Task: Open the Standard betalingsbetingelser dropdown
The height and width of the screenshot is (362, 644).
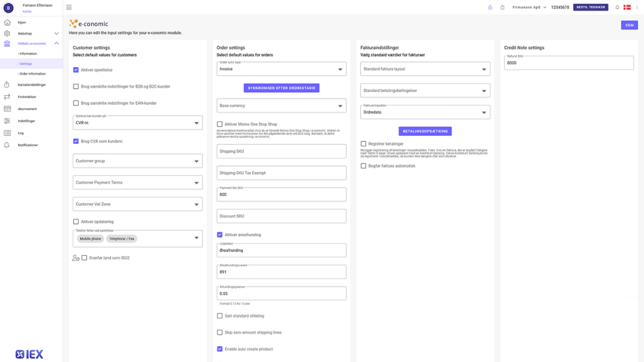Action: click(x=425, y=90)
